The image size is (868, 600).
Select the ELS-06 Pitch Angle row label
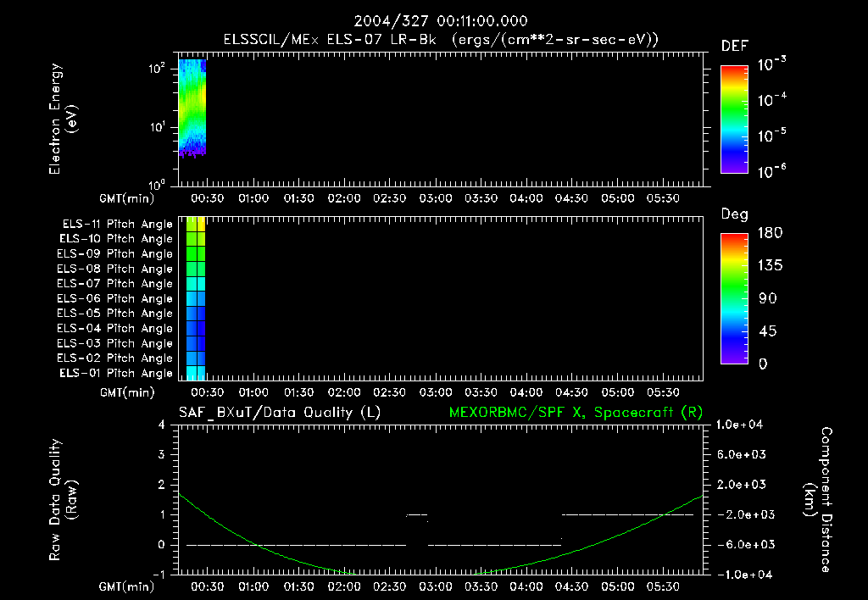pos(115,298)
